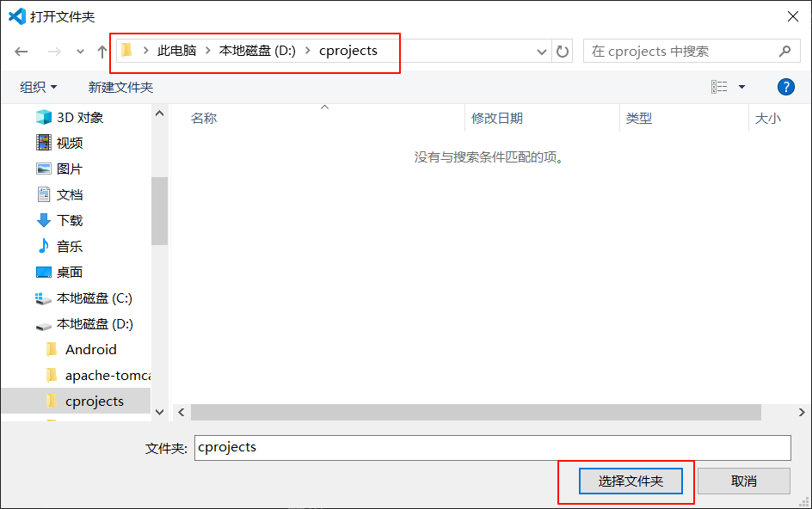The width and height of the screenshot is (812, 509).
Task: Open the 3D 对象 folder in sidebar
Action: coord(77,116)
